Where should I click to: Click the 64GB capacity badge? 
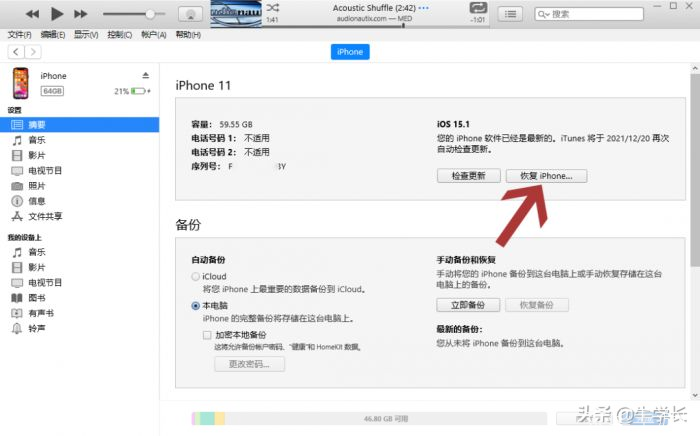click(x=52, y=91)
